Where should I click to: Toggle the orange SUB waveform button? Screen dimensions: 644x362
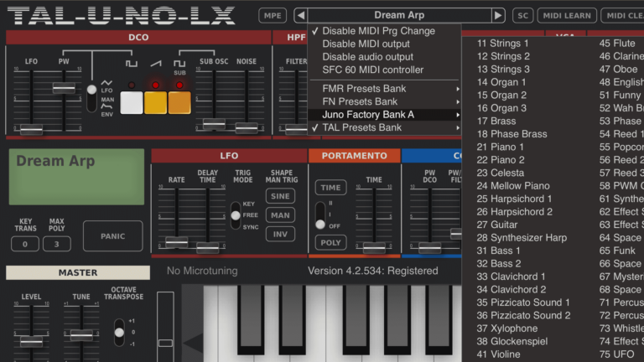179,102
